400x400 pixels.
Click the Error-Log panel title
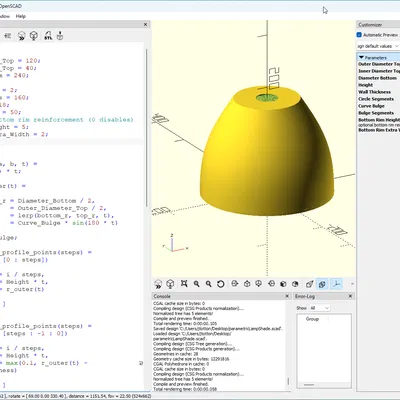click(x=305, y=296)
